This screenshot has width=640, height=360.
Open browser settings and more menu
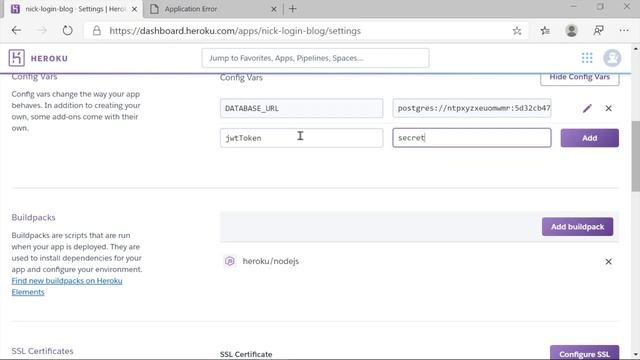pyautogui.click(x=624, y=31)
